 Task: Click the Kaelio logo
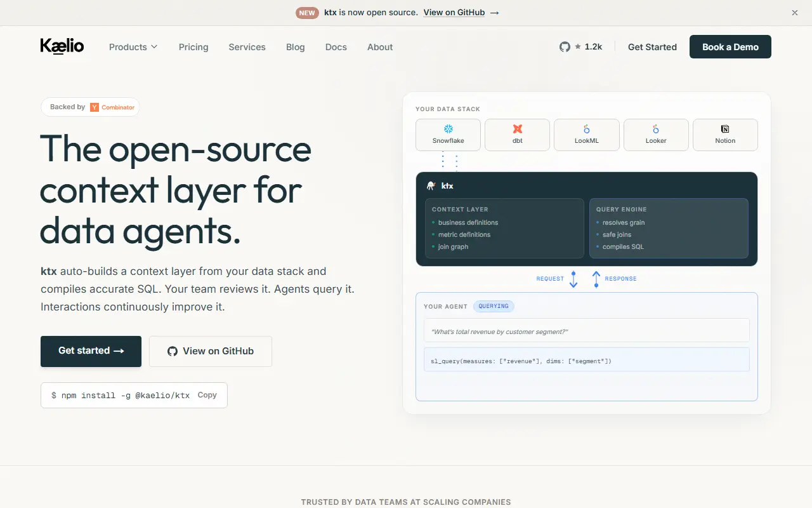coord(62,46)
